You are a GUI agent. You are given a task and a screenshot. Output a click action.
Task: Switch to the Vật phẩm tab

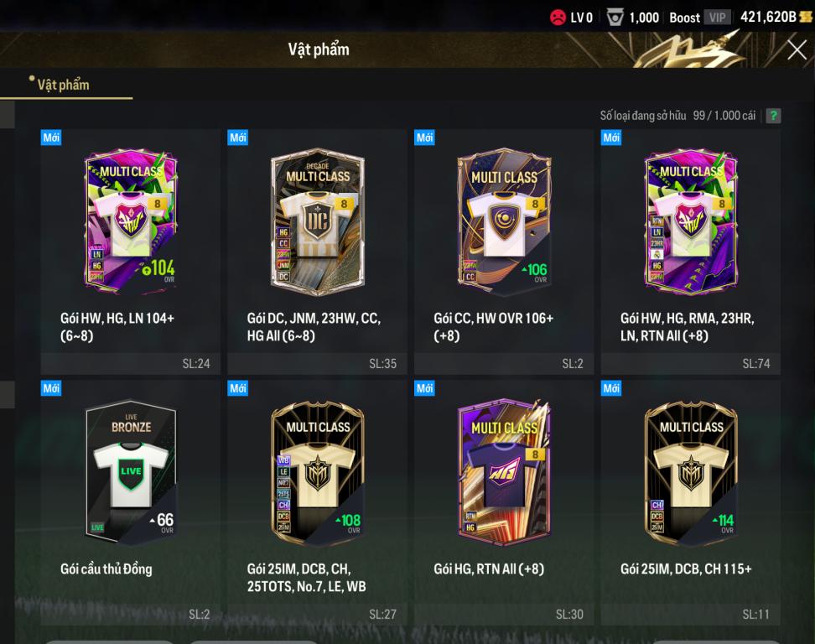[64, 85]
